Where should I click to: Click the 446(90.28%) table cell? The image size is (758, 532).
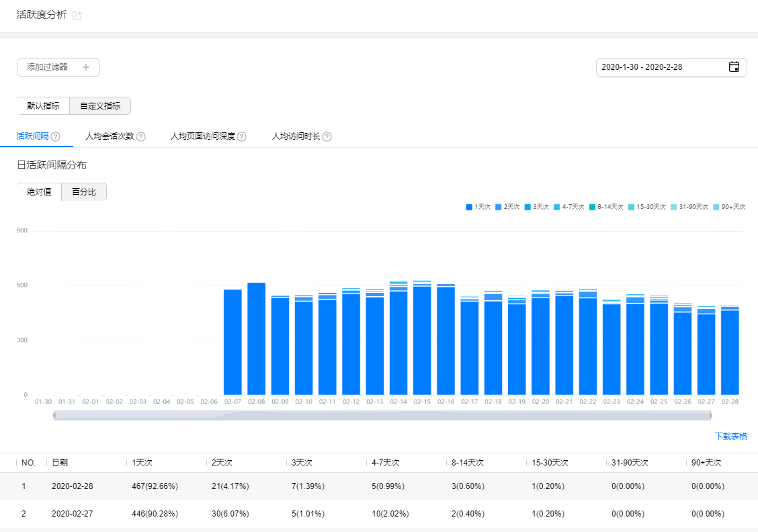pyautogui.click(x=155, y=514)
